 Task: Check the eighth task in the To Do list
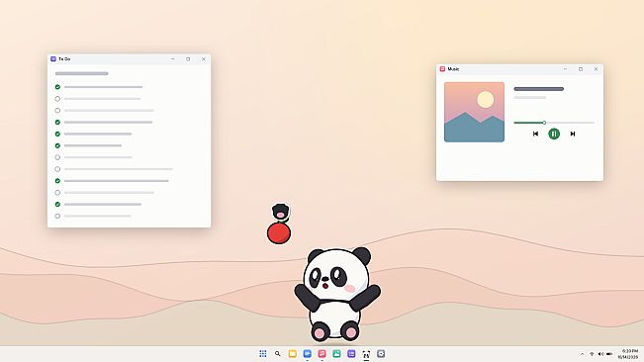pos(57,169)
